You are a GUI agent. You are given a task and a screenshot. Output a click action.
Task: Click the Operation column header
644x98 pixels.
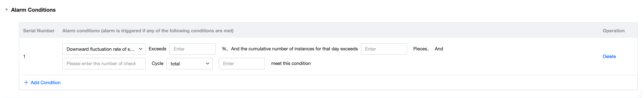click(x=613, y=31)
